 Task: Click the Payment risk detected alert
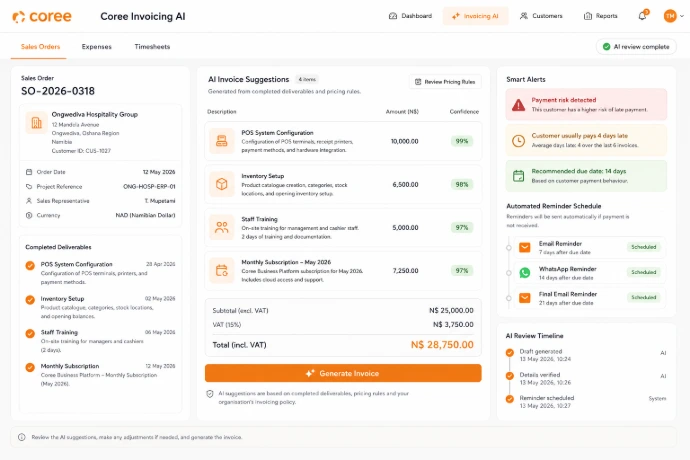[x=586, y=104]
